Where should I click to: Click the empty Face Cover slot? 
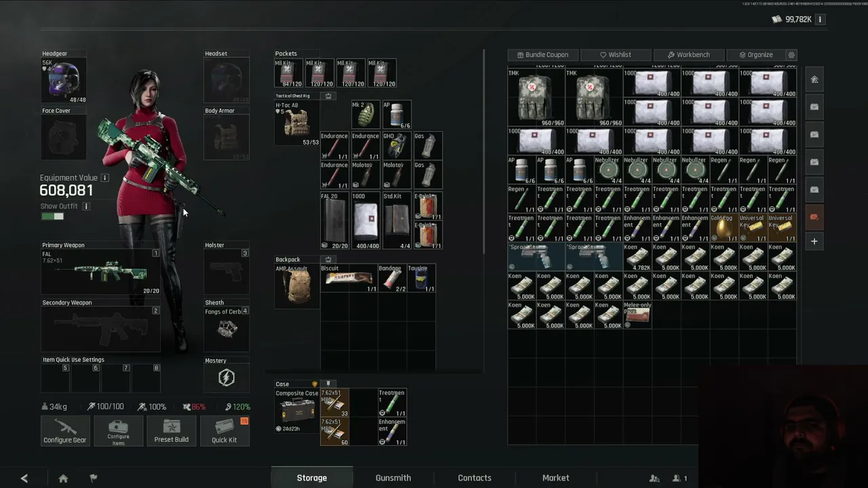64,138
